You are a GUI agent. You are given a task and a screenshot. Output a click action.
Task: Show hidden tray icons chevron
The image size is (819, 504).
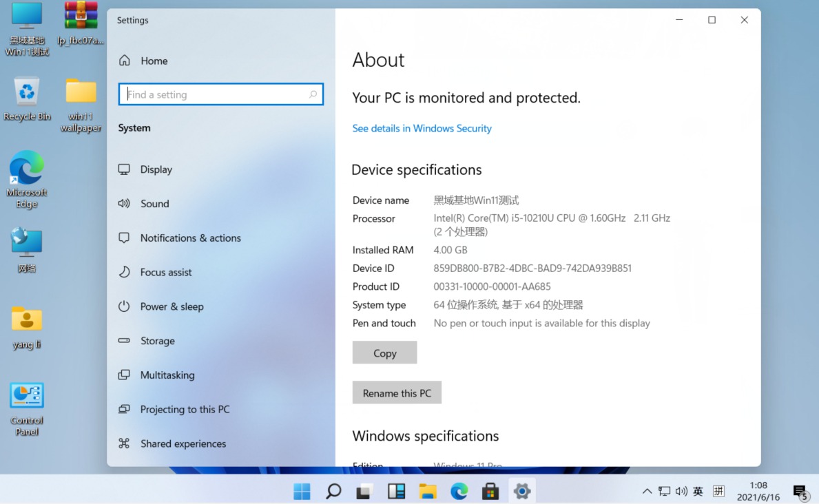(x=647, y=492)
